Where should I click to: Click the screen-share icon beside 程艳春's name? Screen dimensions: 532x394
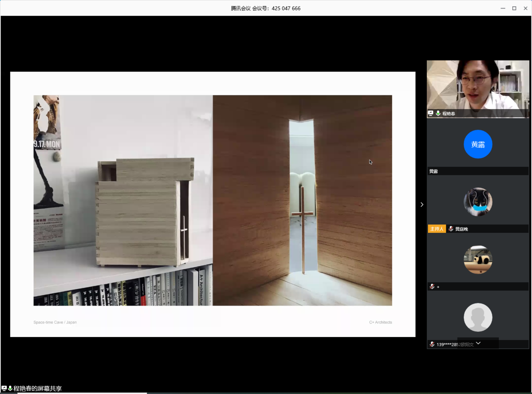[430, 113]
